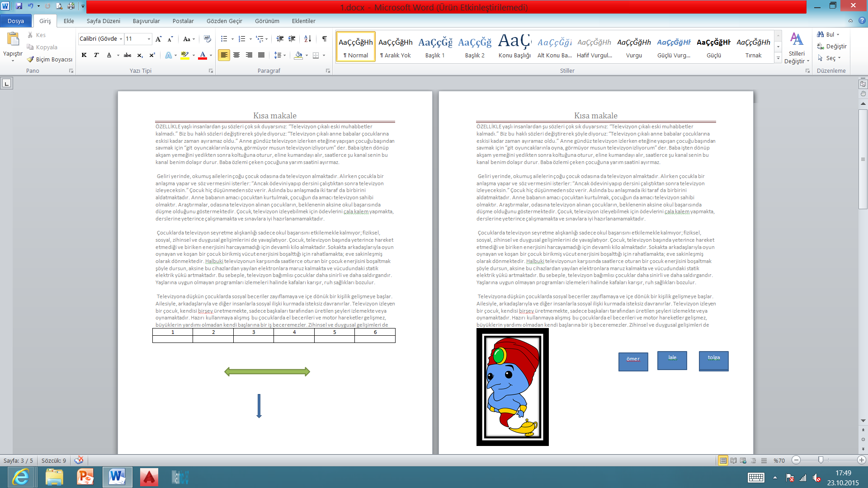Open the bullet list dropdown arrow
The width and height of the screenshot is (868, 488).
(232, 39)
